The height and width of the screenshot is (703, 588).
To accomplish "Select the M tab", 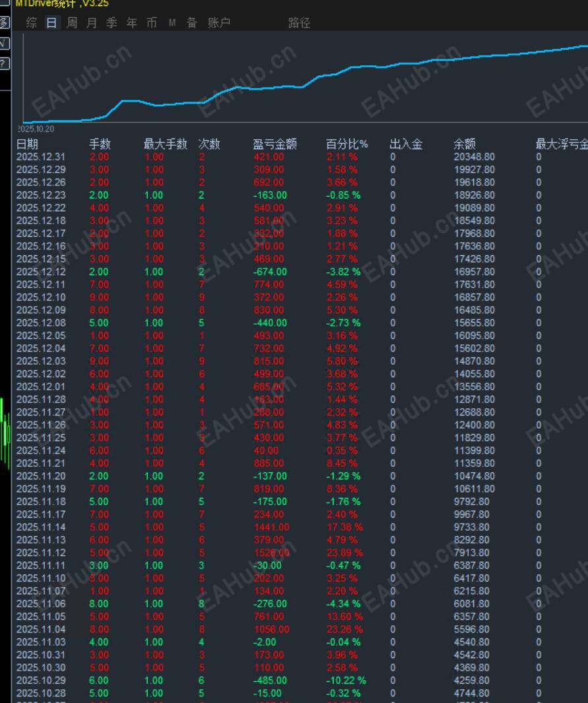I will (172, 22).
